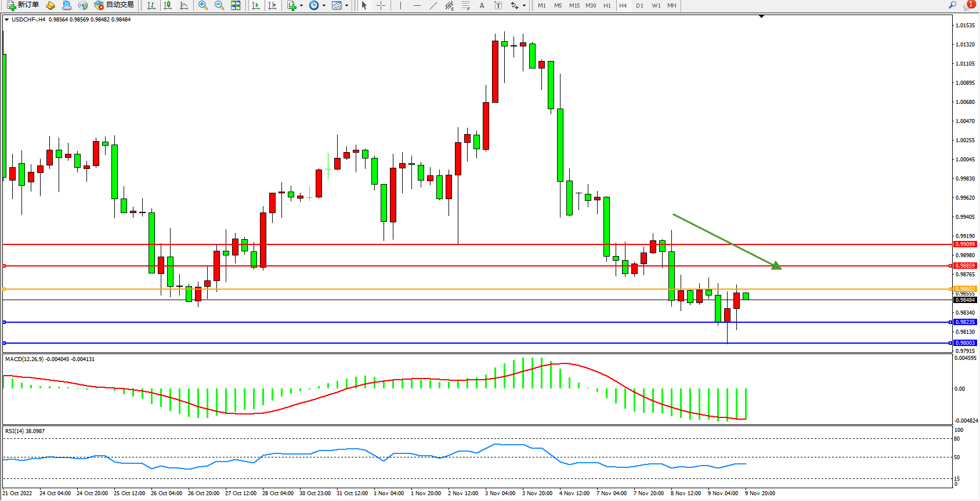Switch to the M15 timeframe
This screenshot has height=501, width=980.
coord(574,5)
